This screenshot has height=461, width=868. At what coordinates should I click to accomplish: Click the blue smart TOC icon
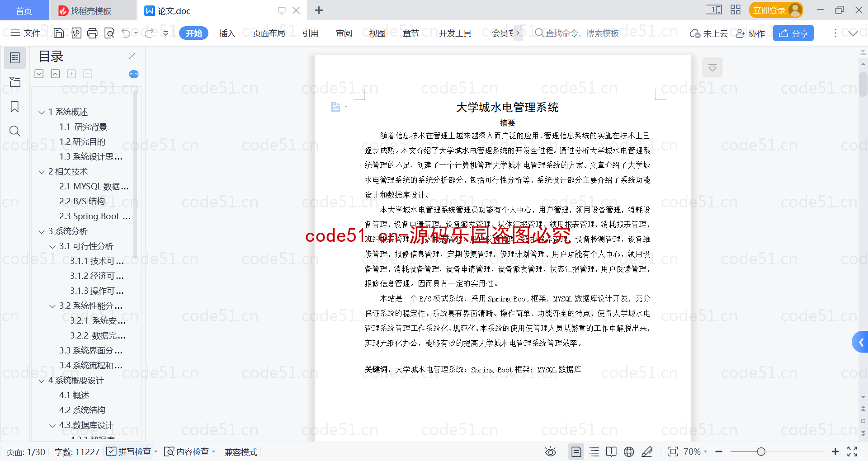point(134,74)
